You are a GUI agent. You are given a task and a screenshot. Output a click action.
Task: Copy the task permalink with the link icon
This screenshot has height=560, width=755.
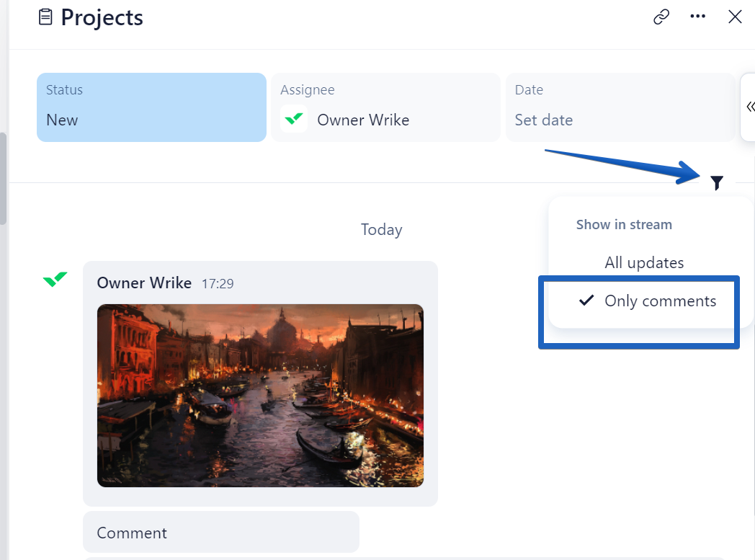pos(661,17)
